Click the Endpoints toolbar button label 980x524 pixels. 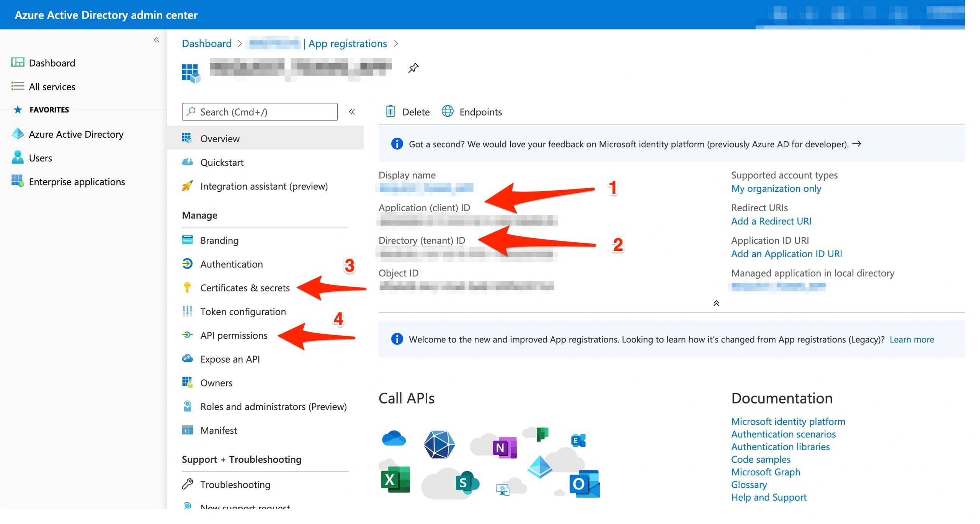[480, 112]
